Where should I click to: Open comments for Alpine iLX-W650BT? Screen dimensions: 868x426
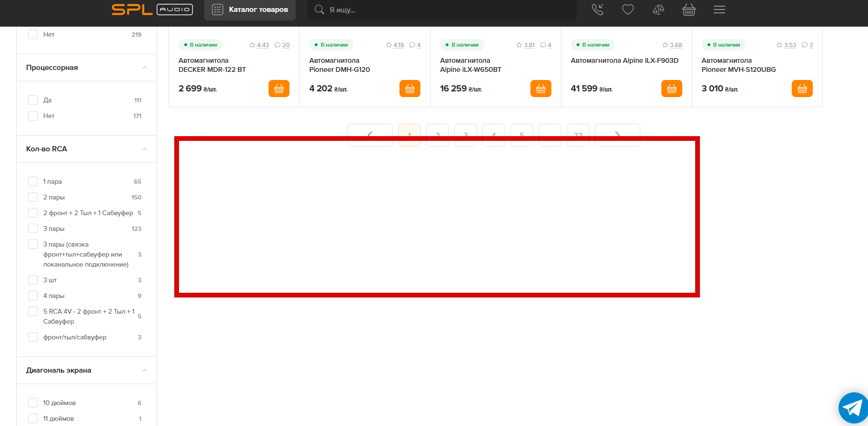(546, 45)
